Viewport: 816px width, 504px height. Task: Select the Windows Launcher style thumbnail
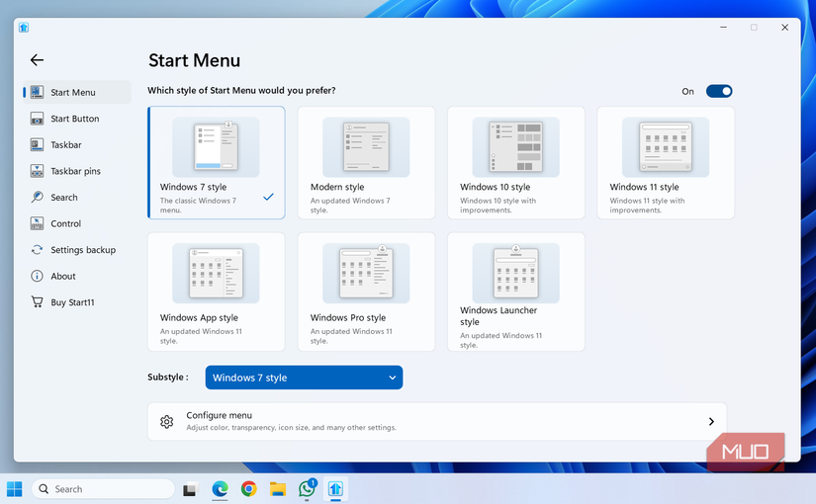pos(515,273)
